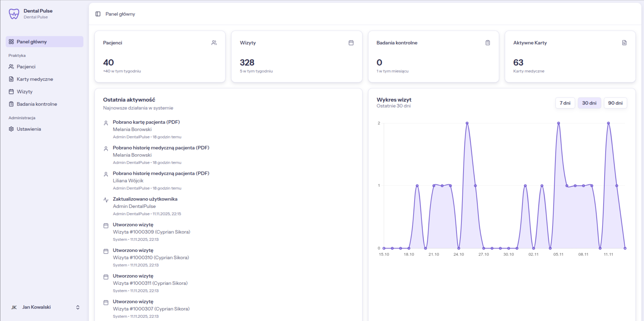
Task: Go to Wizyty in the sidebar
Action: pyautogui.click(x=24, y=92)
